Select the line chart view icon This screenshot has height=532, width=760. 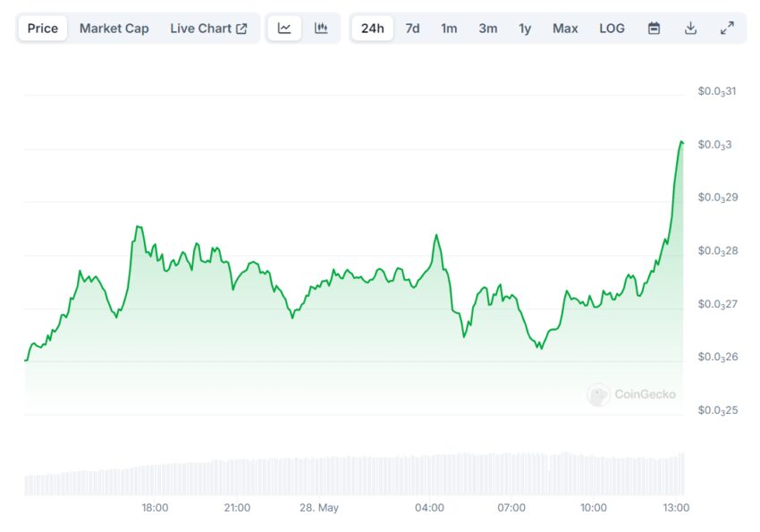(x=284, y=28)
